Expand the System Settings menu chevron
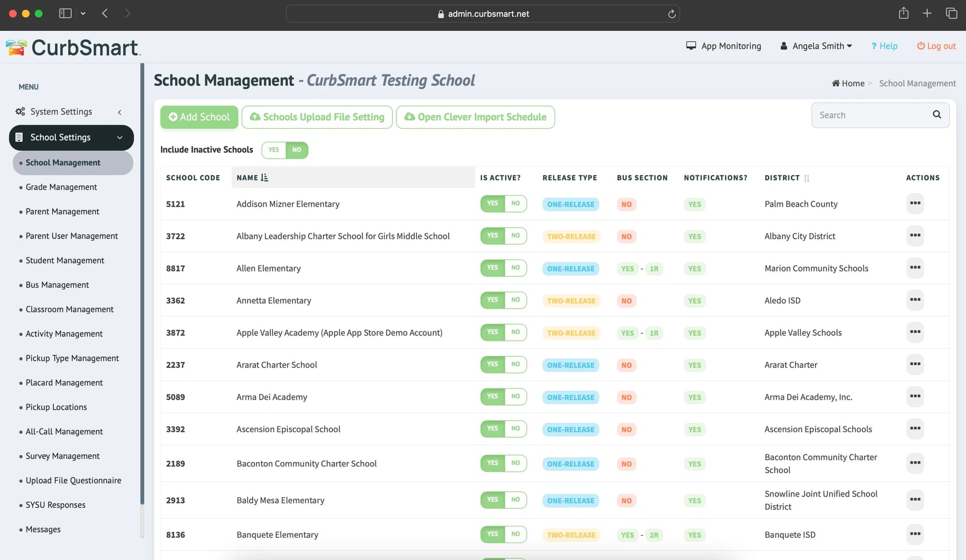The image size is (966, 560). (x=120, y=112)
